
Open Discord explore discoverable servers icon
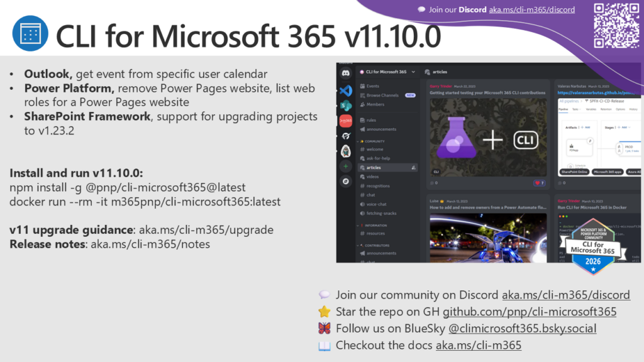click(346, 181)
